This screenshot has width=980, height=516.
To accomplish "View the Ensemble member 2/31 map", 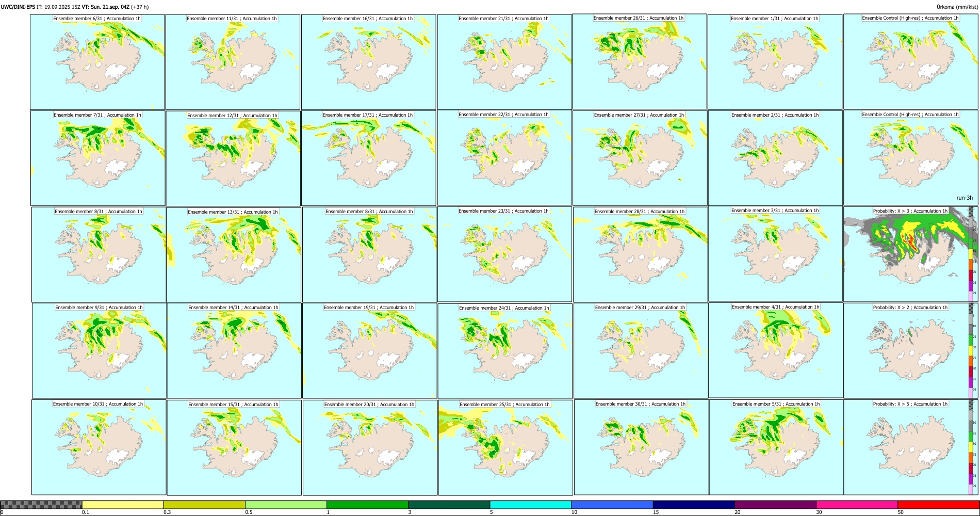I will [x=775, y=158].
